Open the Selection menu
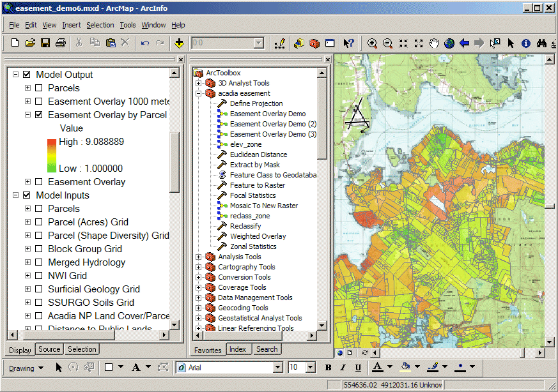 (100, 25)
